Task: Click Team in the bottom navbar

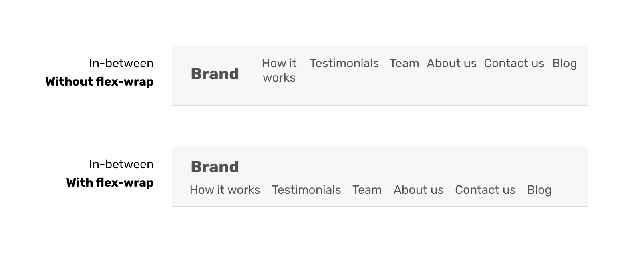Action: pyautogui.click(x=367, y=190)
